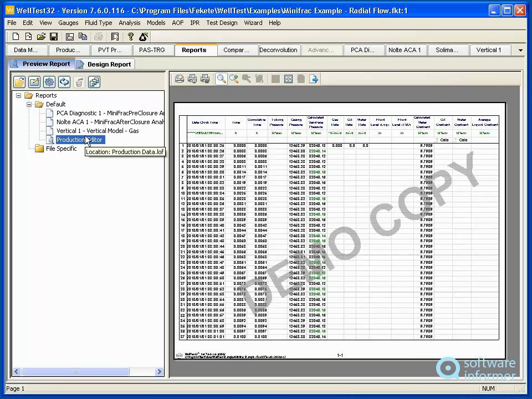Switch to the Compar... tab

[237, 50]
